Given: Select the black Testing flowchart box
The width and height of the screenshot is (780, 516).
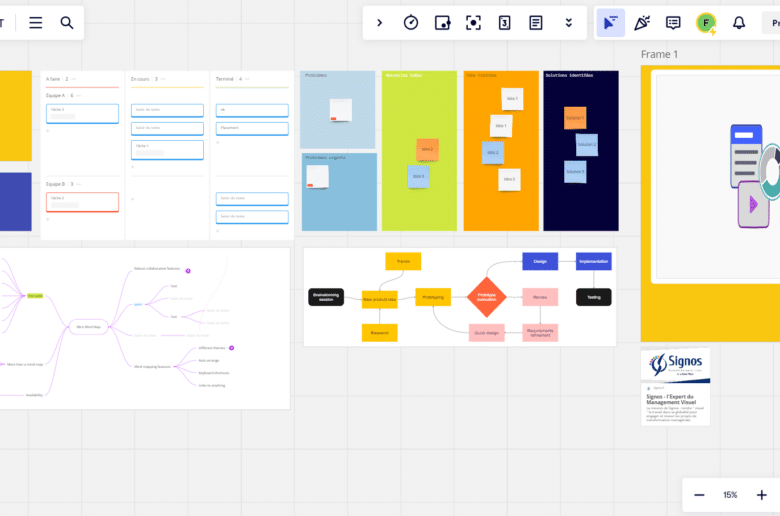Looking at the screenshot, I should (593, 297).
